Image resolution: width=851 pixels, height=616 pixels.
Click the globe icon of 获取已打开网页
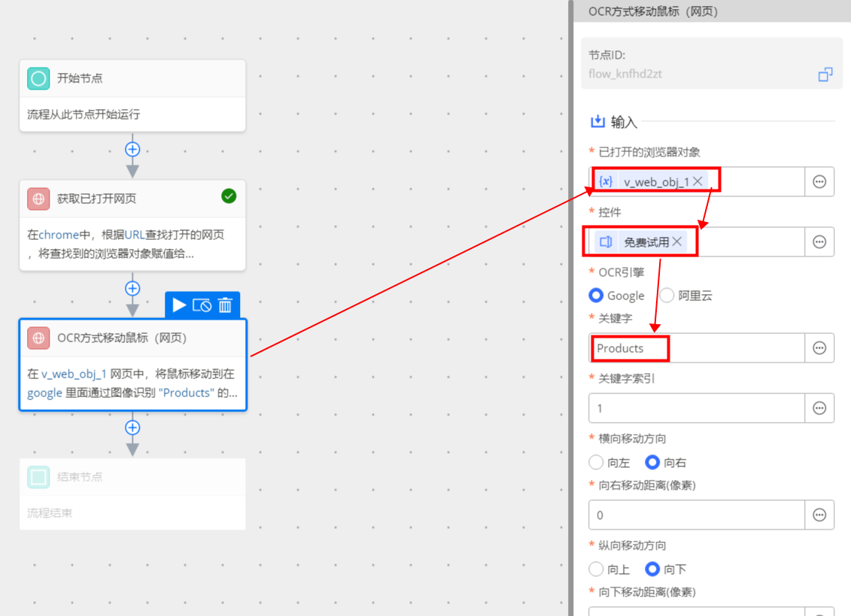coord(38,199)
